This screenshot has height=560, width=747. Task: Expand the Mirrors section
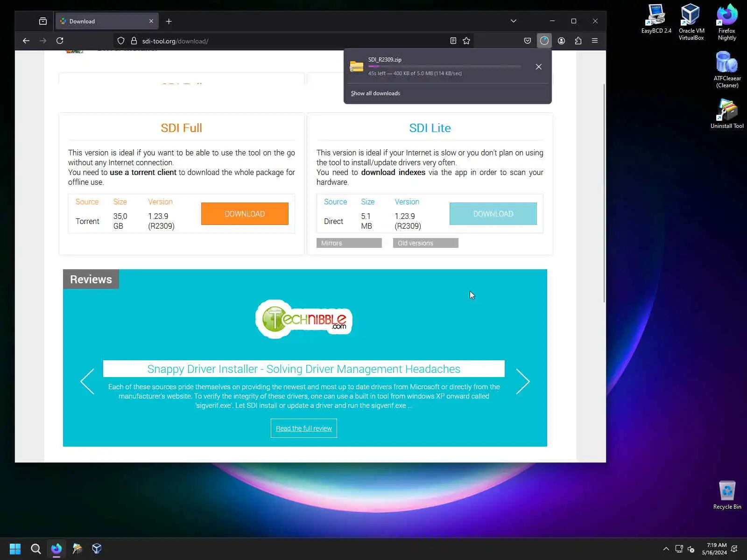349,243
